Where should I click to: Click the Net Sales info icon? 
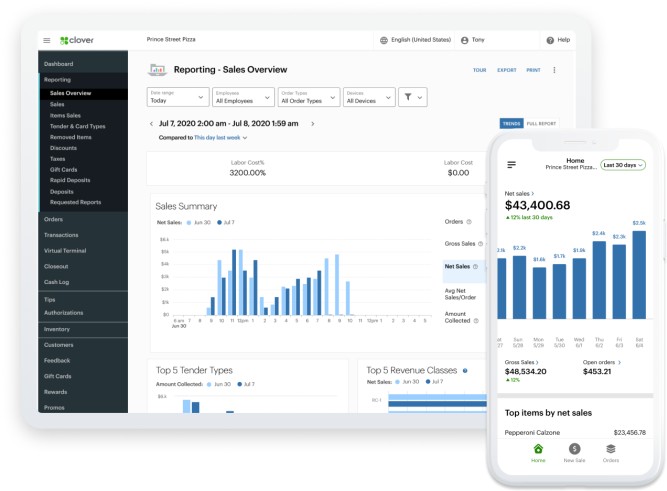(x=475, y=266)
